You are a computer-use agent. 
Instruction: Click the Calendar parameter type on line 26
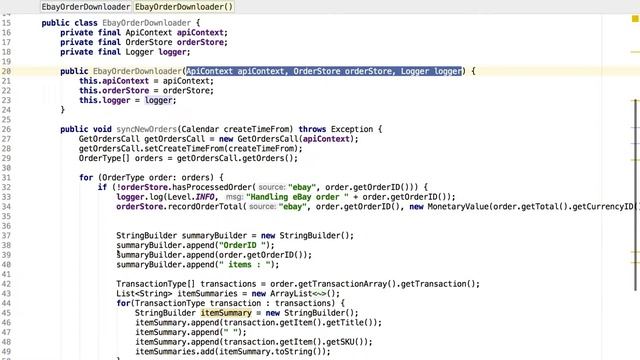200,129
